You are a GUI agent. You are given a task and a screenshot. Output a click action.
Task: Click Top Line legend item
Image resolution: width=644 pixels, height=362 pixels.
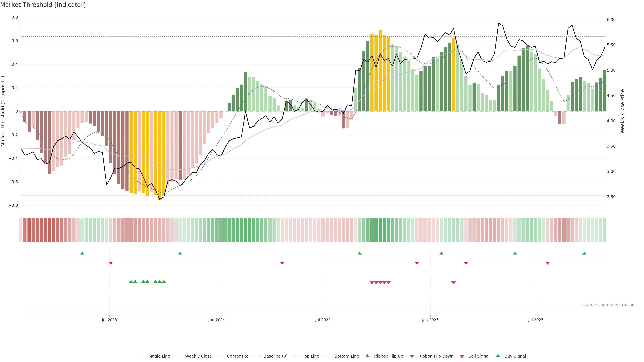coord(311,356)
